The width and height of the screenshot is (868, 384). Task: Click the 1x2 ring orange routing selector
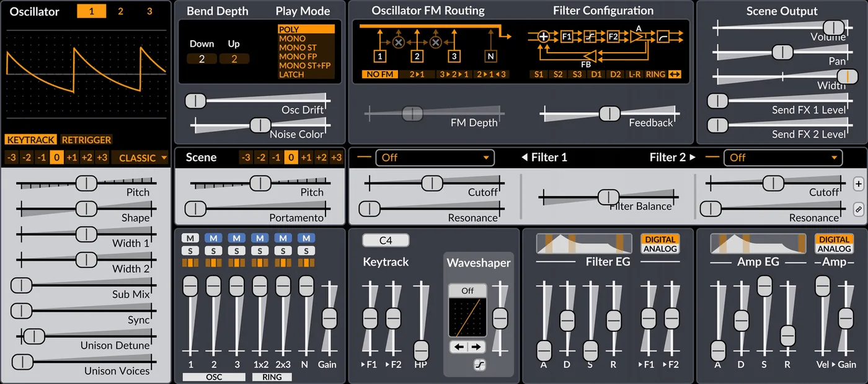click(260, 263)
